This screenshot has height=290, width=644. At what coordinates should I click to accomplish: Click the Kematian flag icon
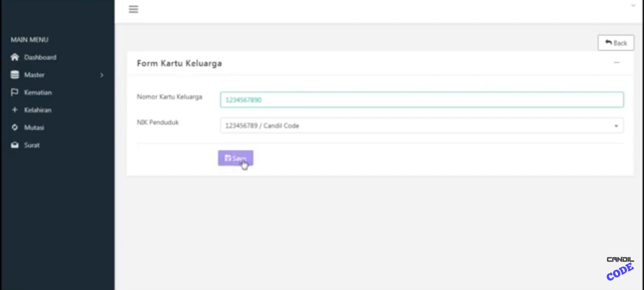point(14,92)
